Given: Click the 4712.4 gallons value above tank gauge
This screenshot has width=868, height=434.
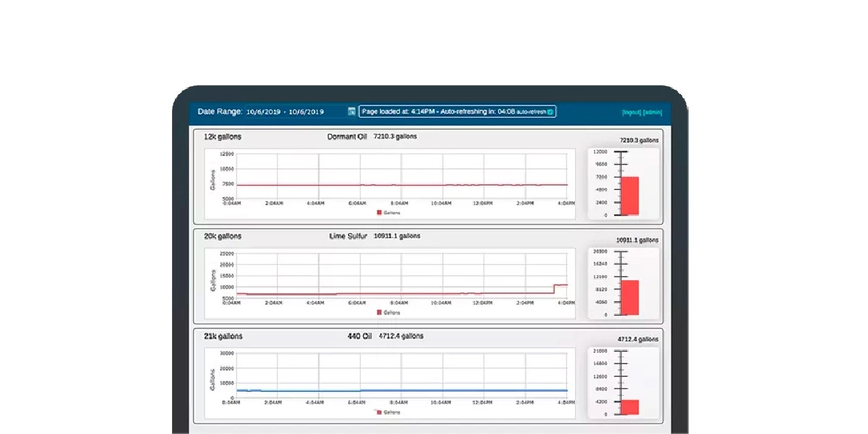Looking at the screenshot, I should (638, 339).
